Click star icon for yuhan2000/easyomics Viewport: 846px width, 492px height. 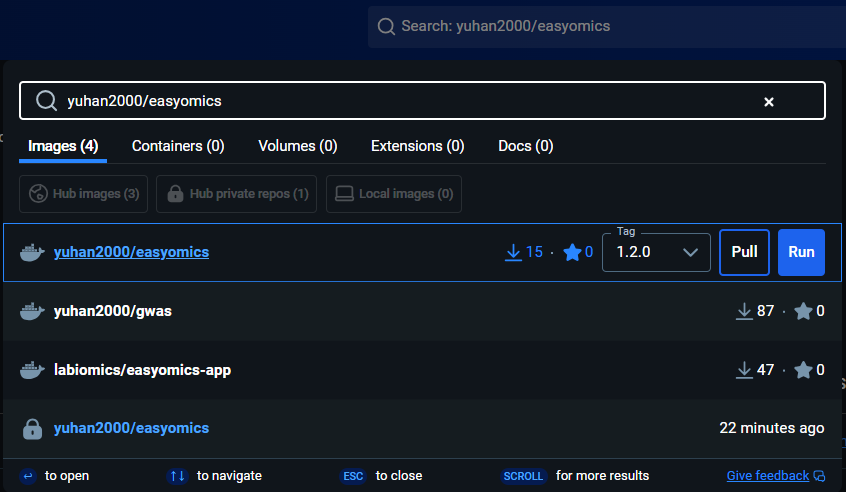tap(572, 252)
